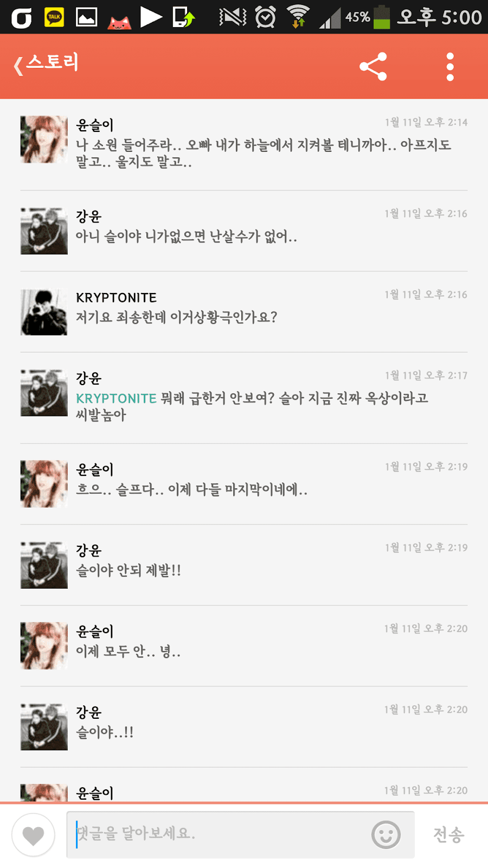The width and height of the screenshot is (488, 868).
Task: Tap the picture notification icon in status bar
Action: pos(87,17)
